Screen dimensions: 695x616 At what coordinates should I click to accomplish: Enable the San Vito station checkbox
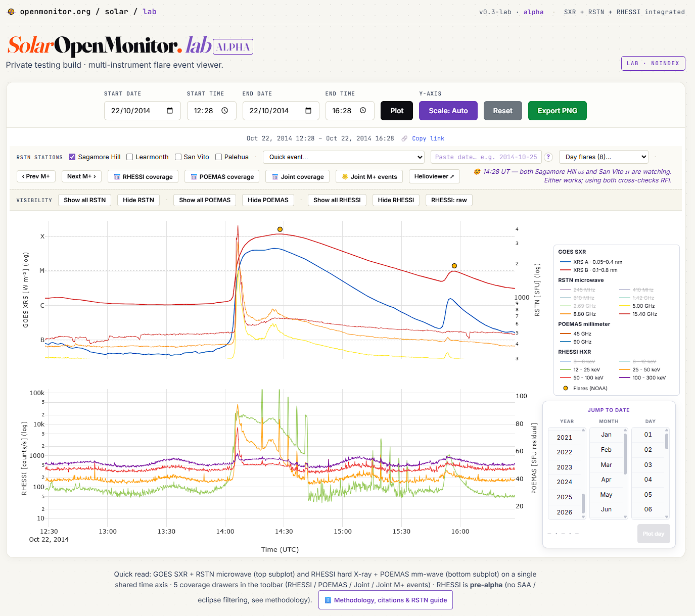tap(178, 157)
